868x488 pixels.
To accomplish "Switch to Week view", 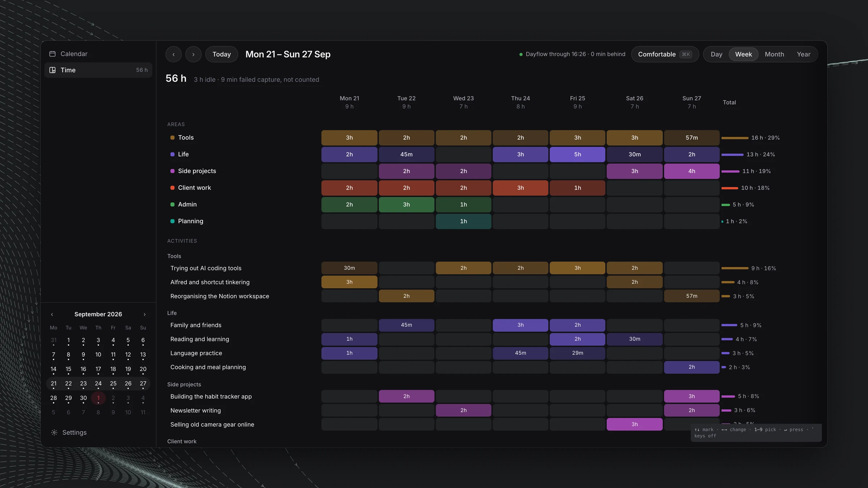I will (743, 54).
